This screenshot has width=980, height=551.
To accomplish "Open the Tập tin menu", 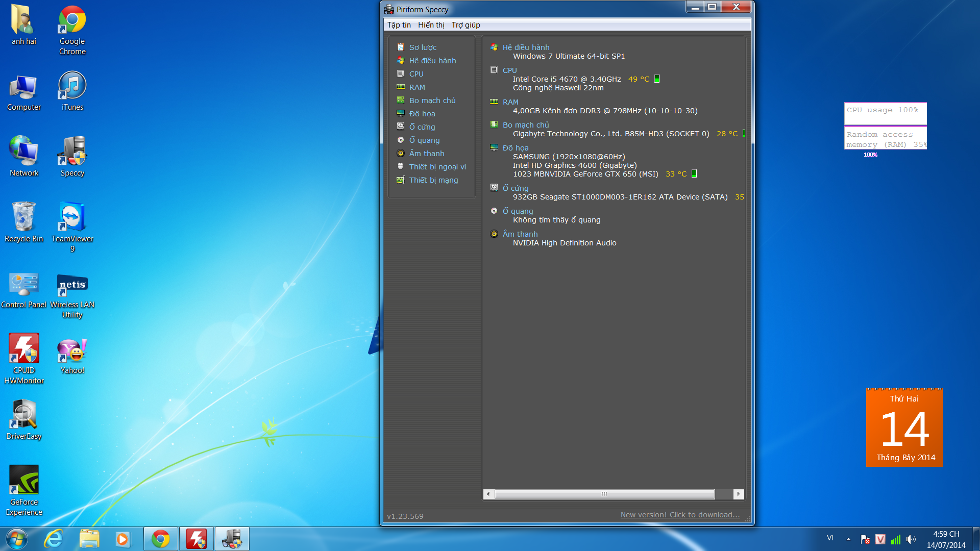I will coord(399,25).
